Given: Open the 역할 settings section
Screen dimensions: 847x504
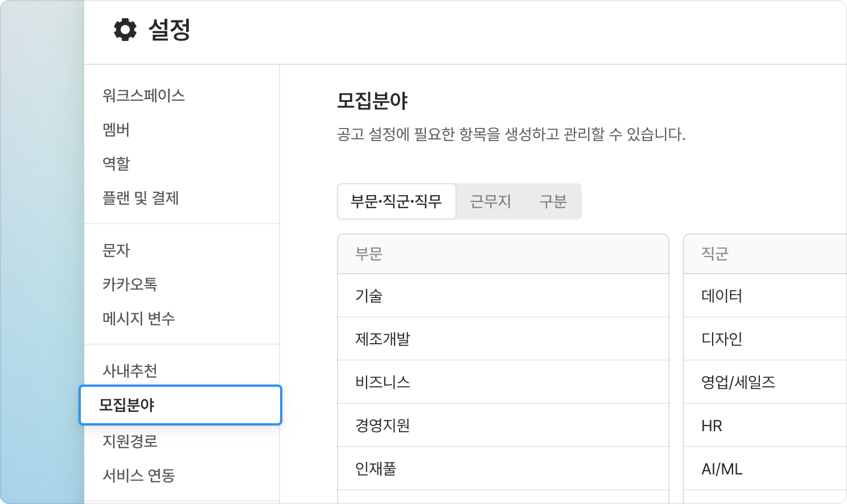Looking at the screenshot, I should [x=116, y=164].
